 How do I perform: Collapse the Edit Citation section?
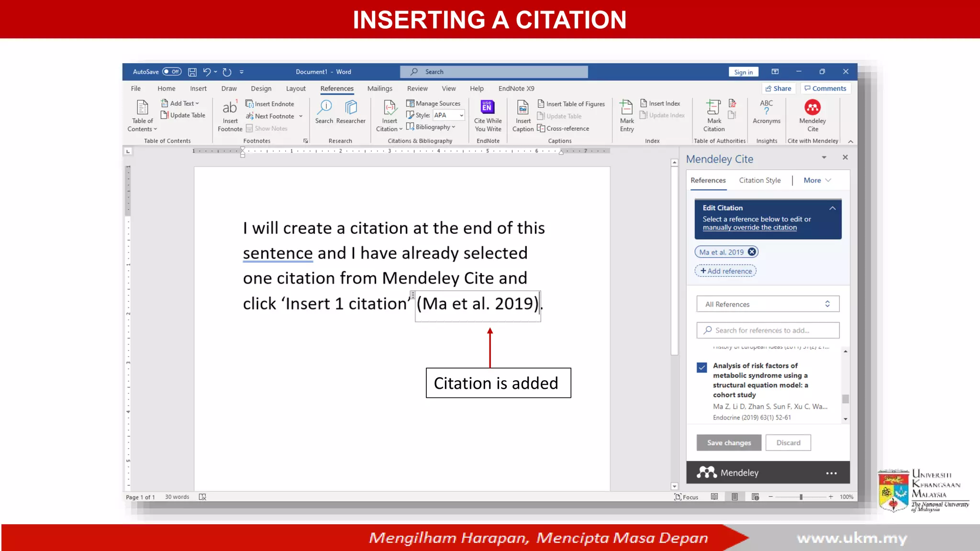pos(833,208)
